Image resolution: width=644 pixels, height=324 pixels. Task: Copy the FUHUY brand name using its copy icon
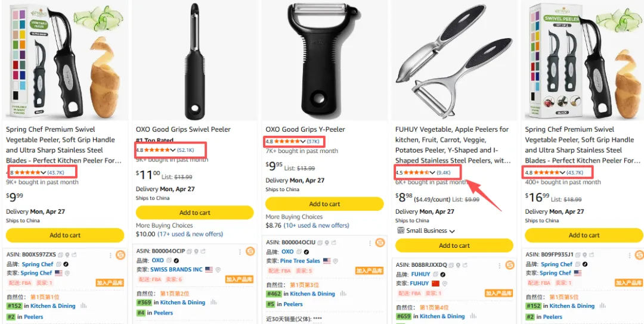pyautogui.click(x=435, y=274)
